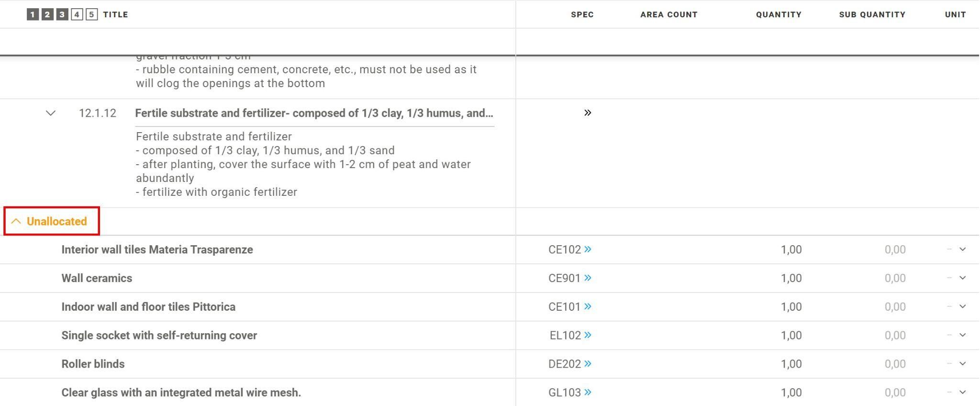The height and width of the screenshot is (406, 980).
Task: Select hierarchy level 5 button
Action: tap(91, 14)
